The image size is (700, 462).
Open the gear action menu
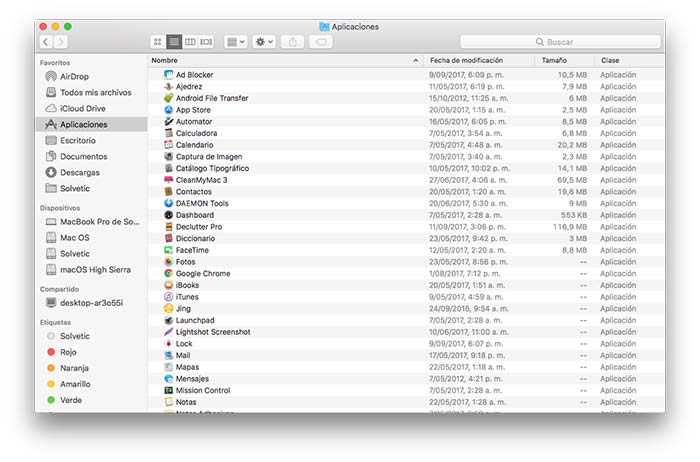click(264, 42)
